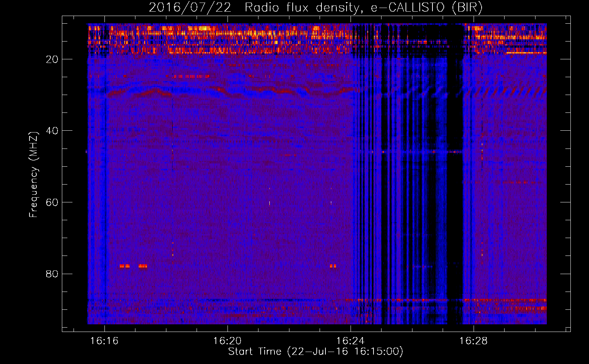Image resolution: width=589 pixels, height=364 pixels.
Task: Click the 'Frequency (MHZ)' axis label
Action: 33,175
